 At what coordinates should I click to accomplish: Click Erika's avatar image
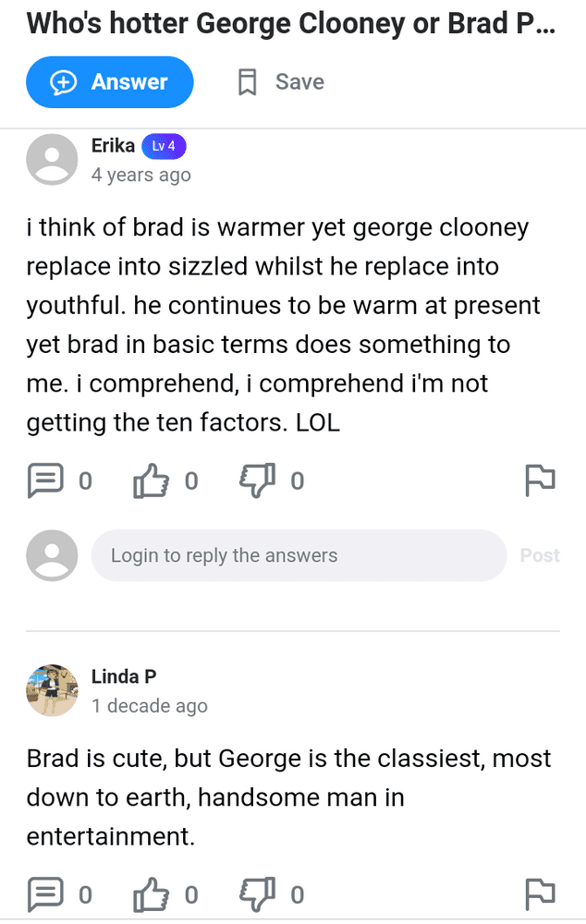(x=52, y=159)
